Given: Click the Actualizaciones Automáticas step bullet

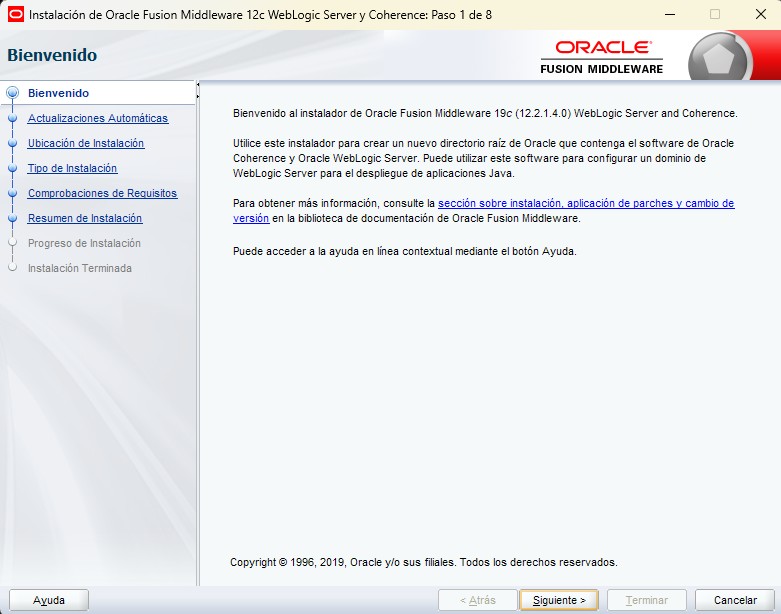Looking at the screenshot, I should click(12, 118).
